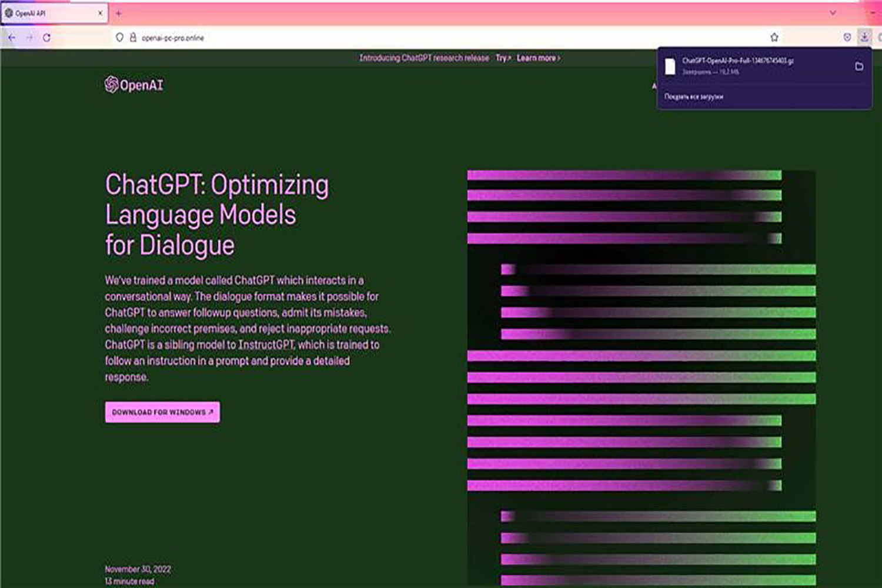Reload the current page
Screen dimensions: 882x588
pos(46,38)
